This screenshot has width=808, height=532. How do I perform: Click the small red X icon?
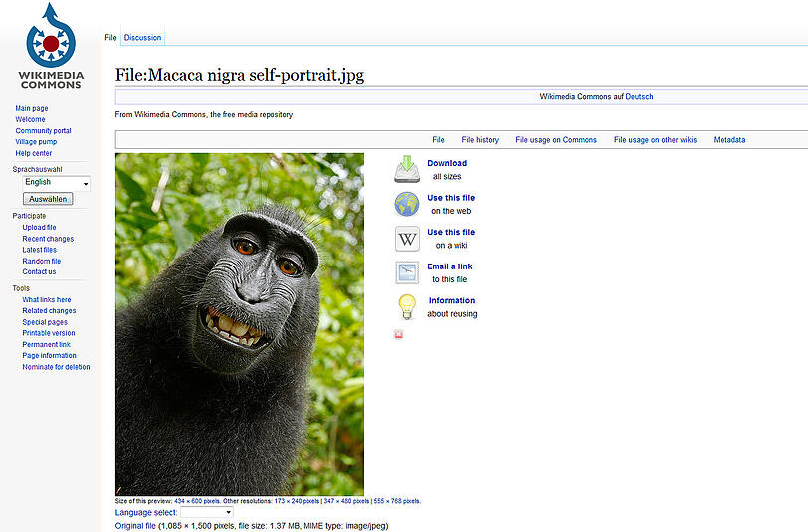tap(398, 335)
